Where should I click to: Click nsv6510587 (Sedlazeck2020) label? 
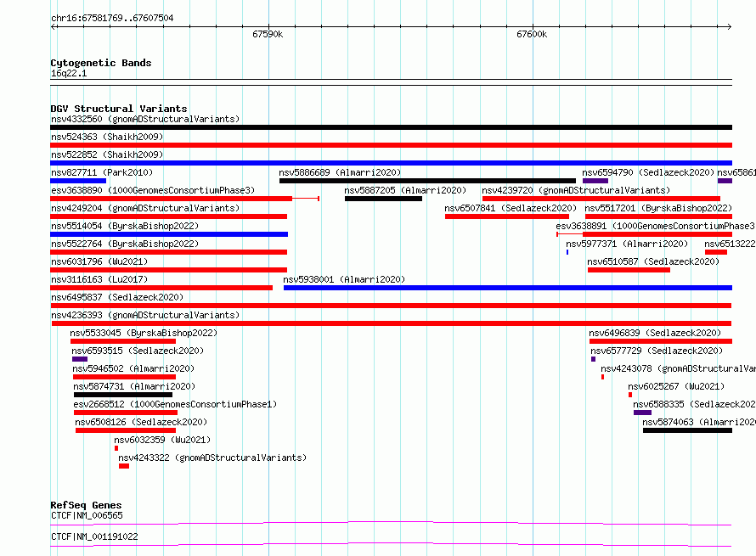pyautogui.click(x=653, y=261)
